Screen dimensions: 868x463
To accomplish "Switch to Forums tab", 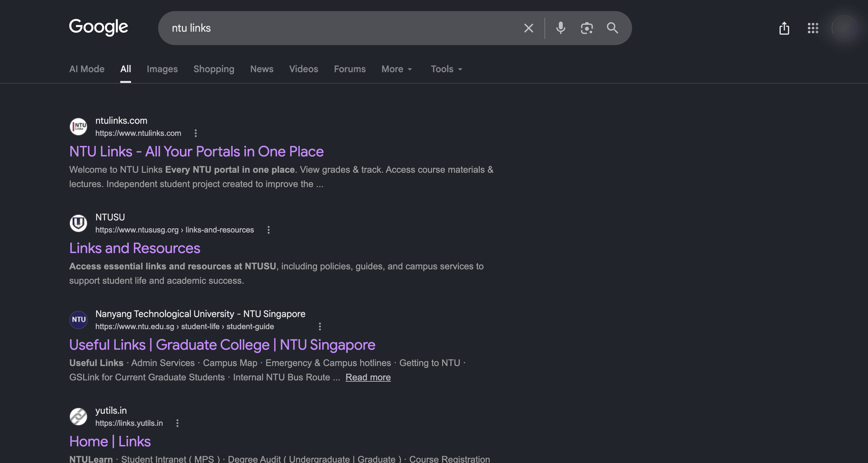I will [350, 69].
